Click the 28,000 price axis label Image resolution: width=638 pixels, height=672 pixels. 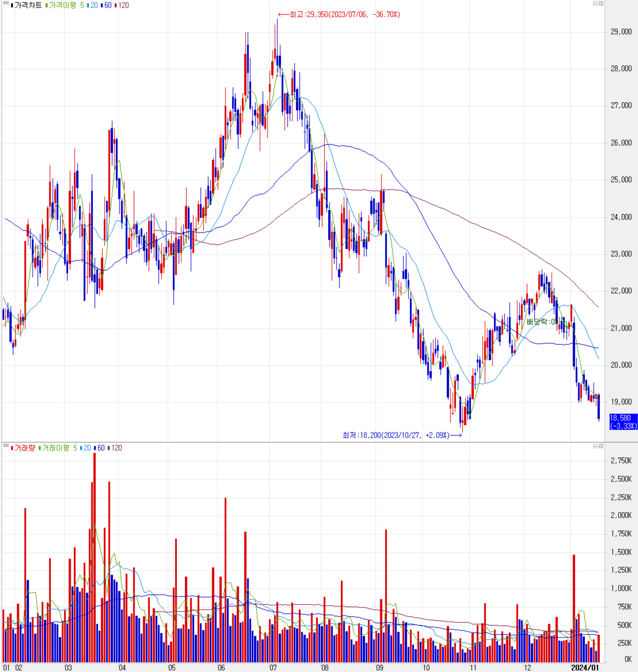(621, 69)
